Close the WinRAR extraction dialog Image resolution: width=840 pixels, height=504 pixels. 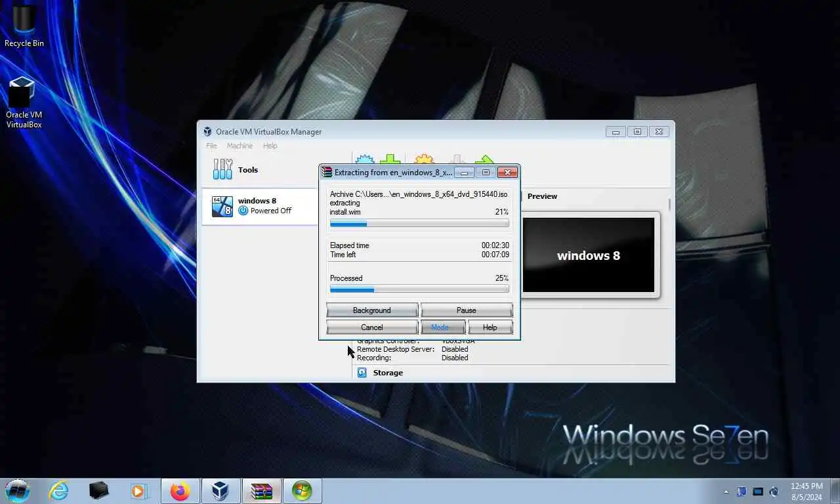coord(507,173)
